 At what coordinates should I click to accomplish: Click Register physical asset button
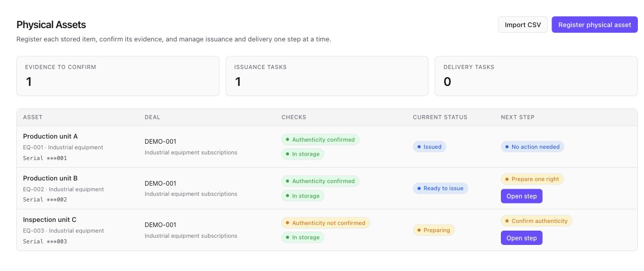[594, 25]
